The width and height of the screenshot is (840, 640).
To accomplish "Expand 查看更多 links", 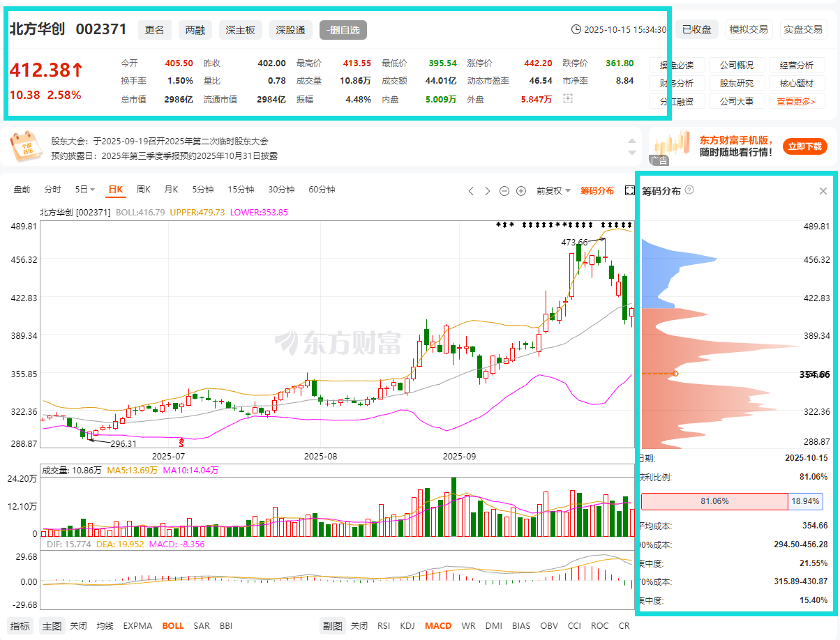I will (796, 102).
